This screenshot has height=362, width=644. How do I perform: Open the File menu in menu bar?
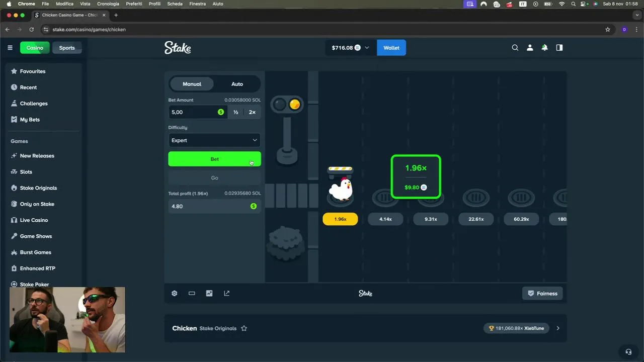(x=45, y=4)
